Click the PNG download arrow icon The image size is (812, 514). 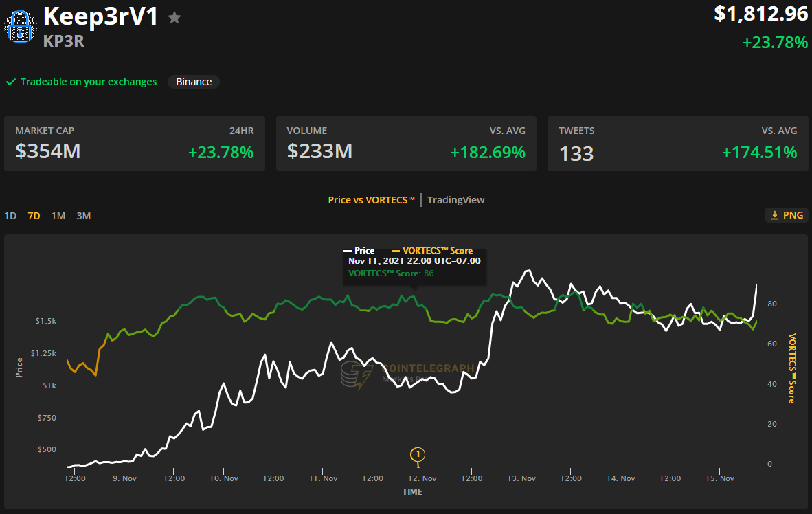pyautogui.click(x=774, y=215)
